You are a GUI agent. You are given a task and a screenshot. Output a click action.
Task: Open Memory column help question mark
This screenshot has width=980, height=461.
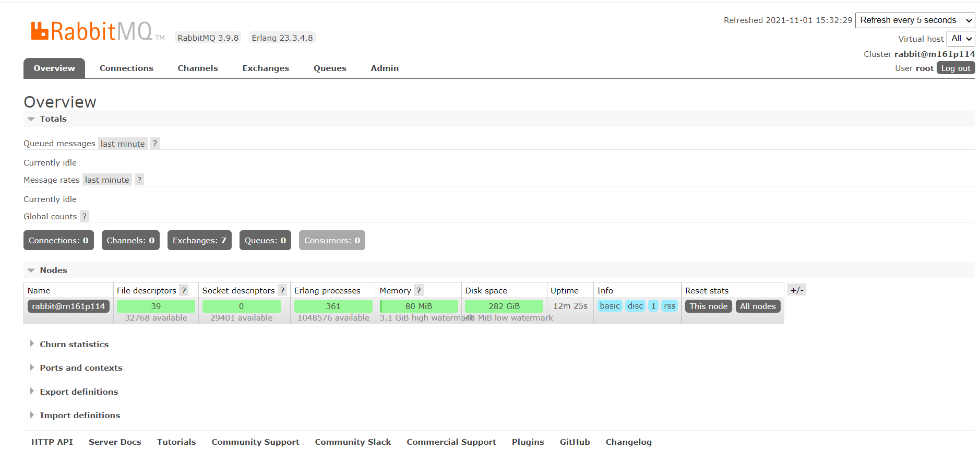tap(419, 290)
